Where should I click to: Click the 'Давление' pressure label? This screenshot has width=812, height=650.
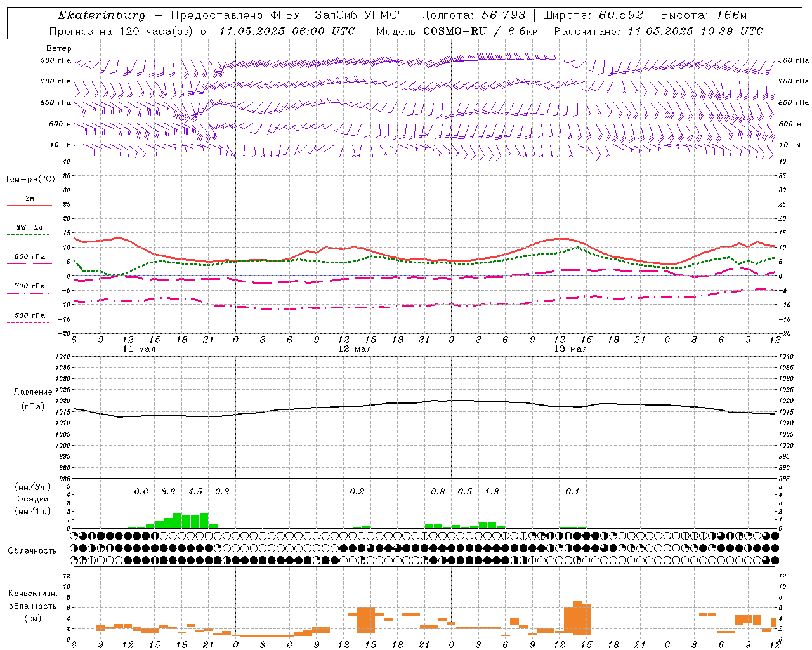pos(33,392)
